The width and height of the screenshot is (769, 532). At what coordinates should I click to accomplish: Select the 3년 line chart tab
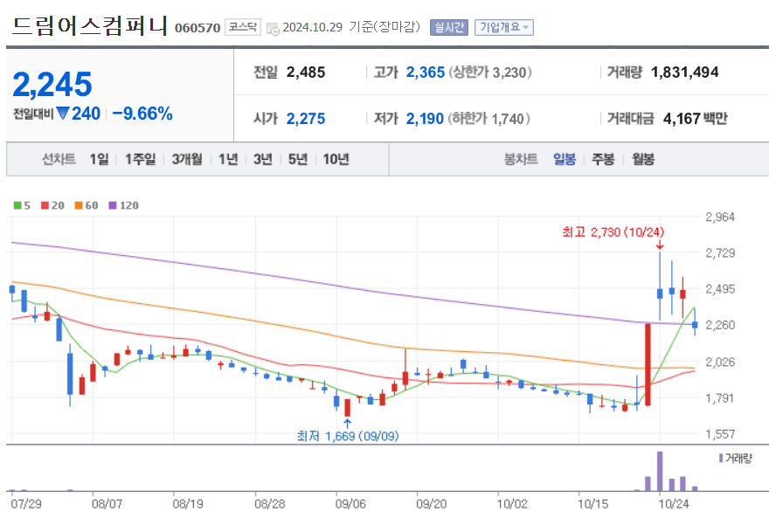(x=263, y=159)
